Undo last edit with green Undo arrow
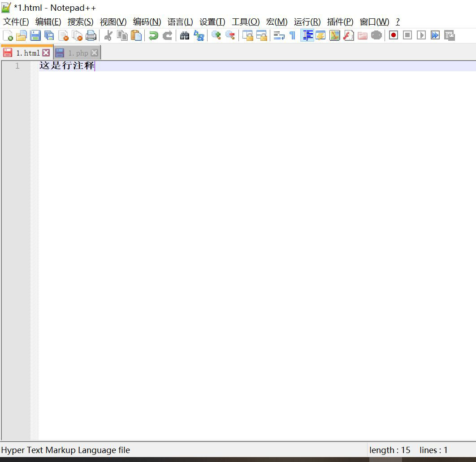 click(x=154, y=35)
